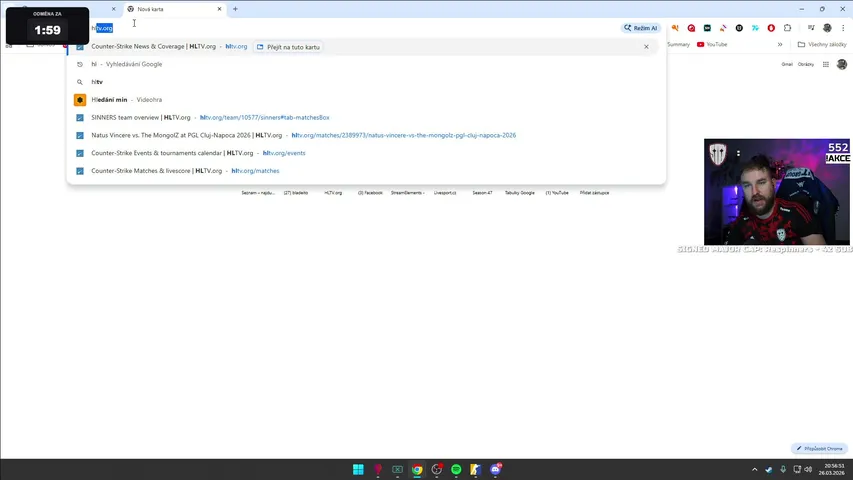Open the (1) YouTube shortcut tile
The width and height of the screenshot is (853, 480).
coord(557,193)
